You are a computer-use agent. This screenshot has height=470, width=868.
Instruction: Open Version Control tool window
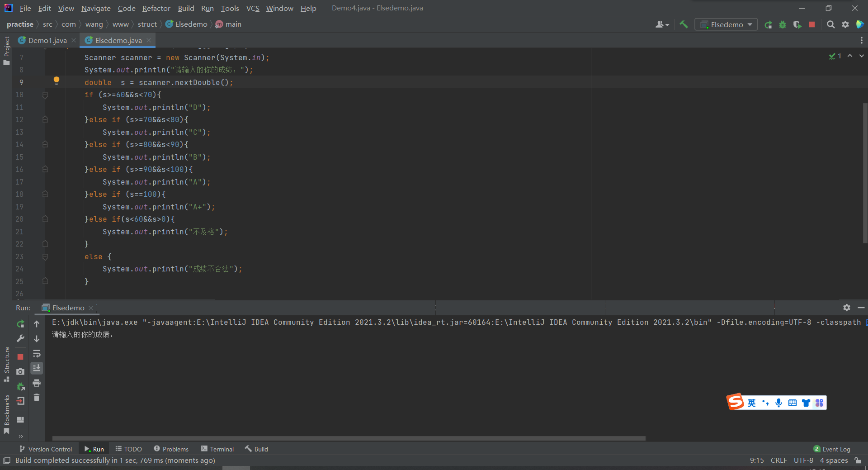coord(45,449)
